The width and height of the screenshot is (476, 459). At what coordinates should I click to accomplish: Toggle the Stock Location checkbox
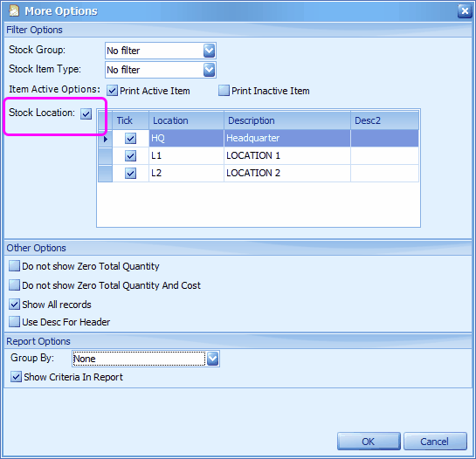[x=86, y=113]
